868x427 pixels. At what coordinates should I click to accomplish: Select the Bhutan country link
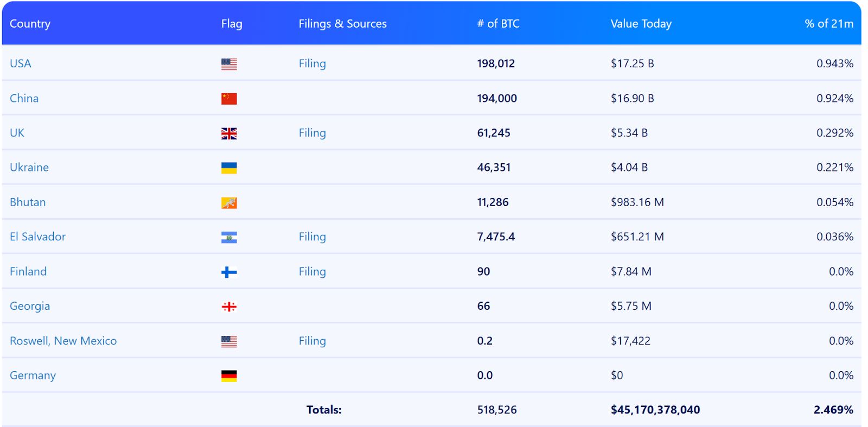(28, 202)
